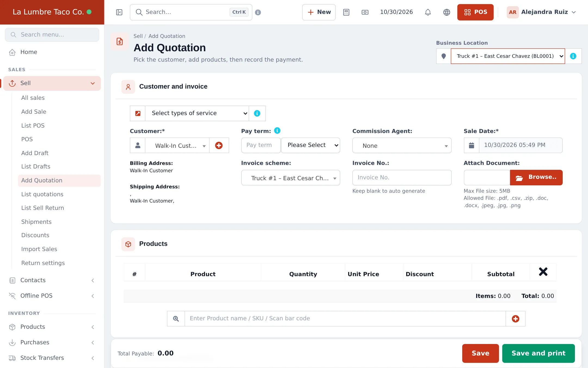Screen dimensions: 588x368
Task: Open the Invoice scheme dropdown
Action: pos(290,178)
